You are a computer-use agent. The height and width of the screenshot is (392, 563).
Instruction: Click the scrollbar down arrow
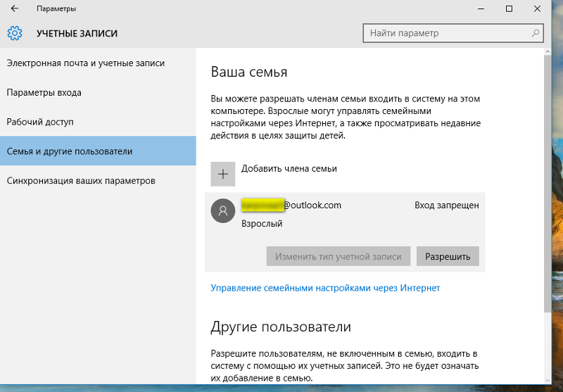548,380
